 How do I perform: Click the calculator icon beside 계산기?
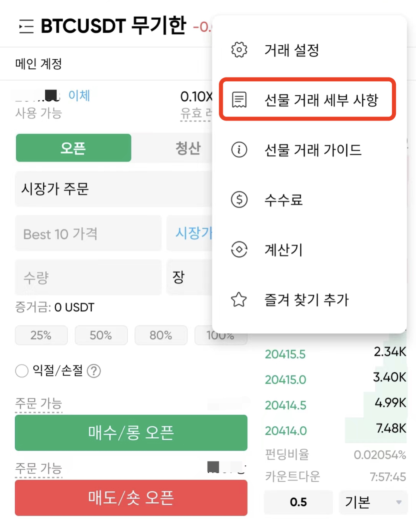[x=239, y=249]
